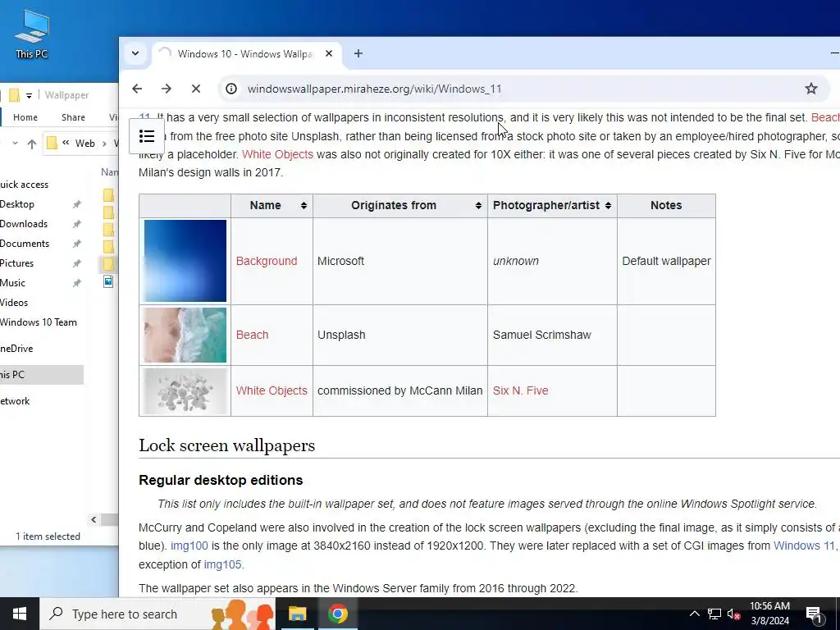Open White Objects link in table
Screen dimensions: 840x630
[x=272, y=390]
